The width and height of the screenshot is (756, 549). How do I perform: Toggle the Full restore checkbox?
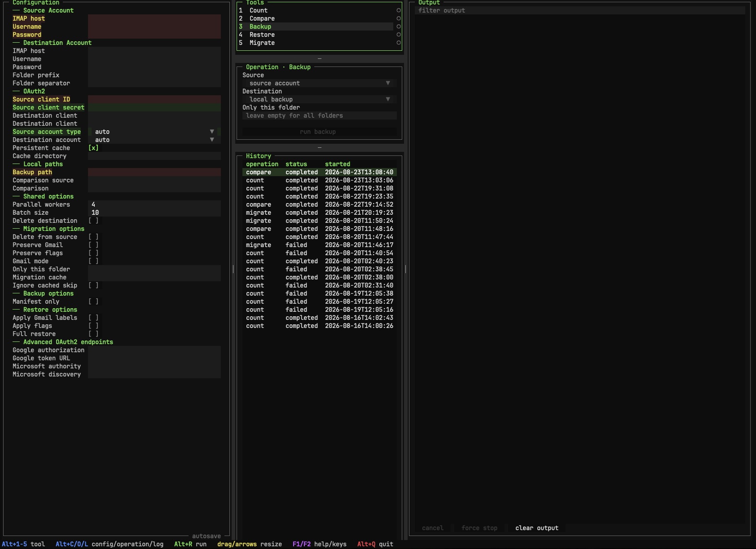[93, 334]
